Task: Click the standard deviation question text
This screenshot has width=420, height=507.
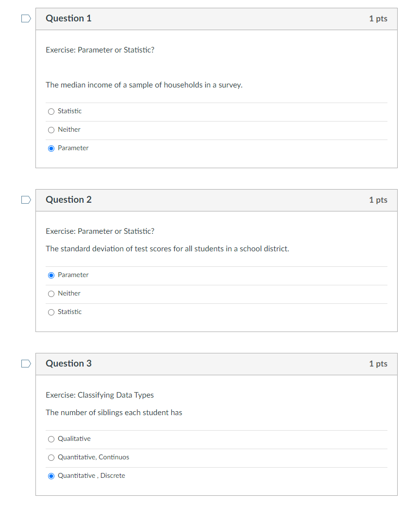Action: click(168, 249)
